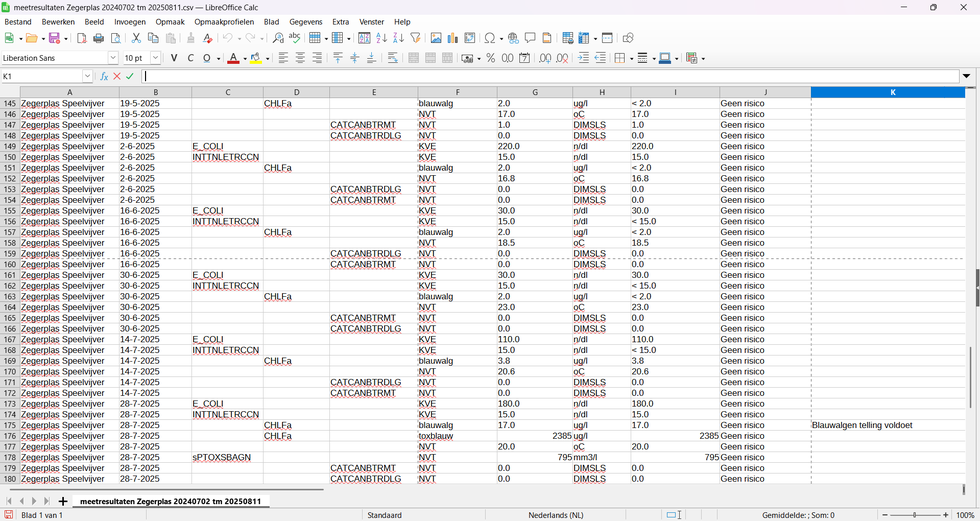
Task: Click Blad 1 van 1 in status bar
Action: point(42,515)
